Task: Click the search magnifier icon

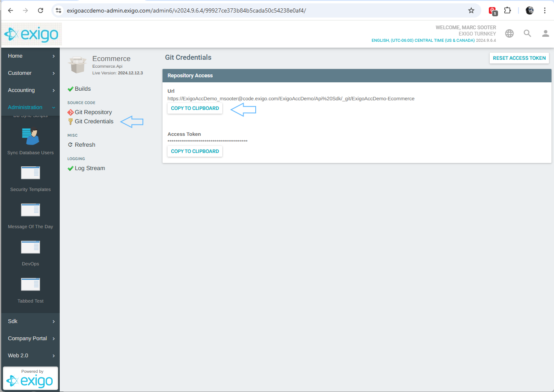Action: click(x=527, y=33)
